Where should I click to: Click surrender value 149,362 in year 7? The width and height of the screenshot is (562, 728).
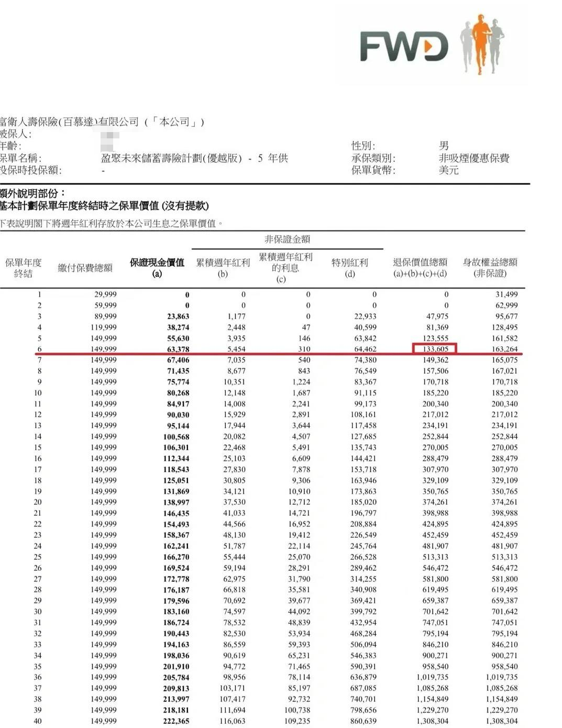pyautogui.click(x=435, y=360)
